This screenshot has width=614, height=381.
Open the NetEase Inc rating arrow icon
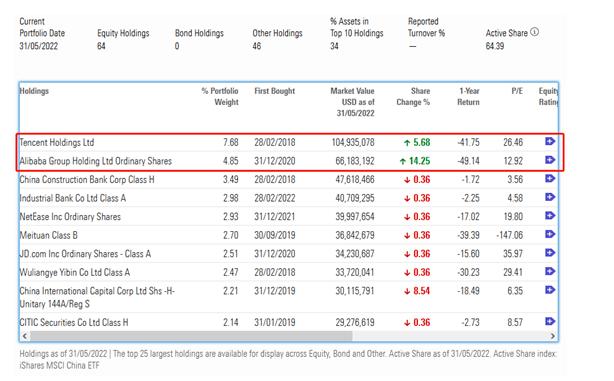[x=550, y=215]
